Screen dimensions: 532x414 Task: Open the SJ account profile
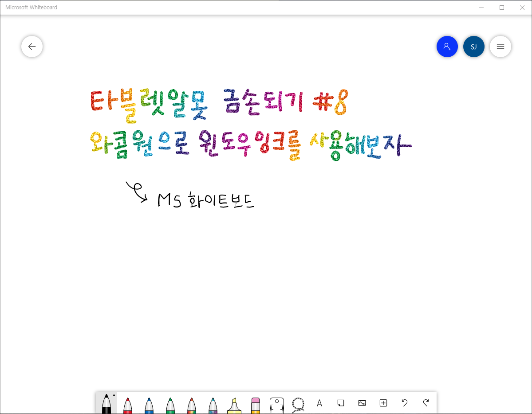click(473, 47)
